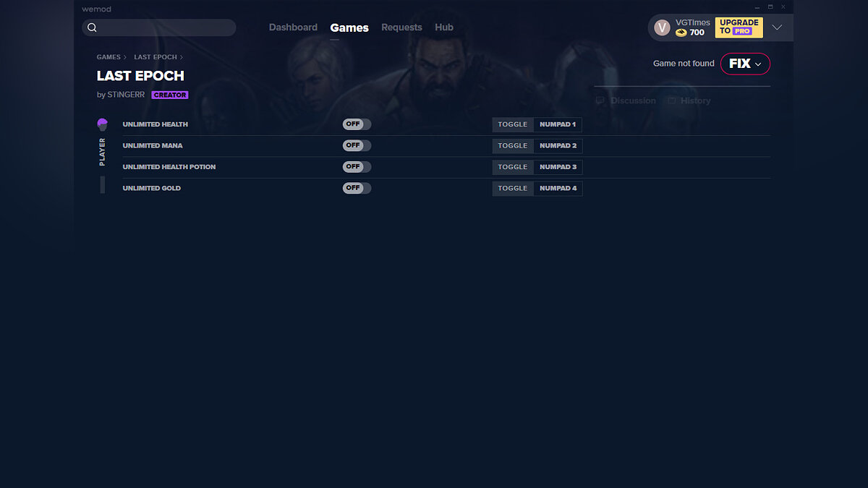Click the purple Player category icon

coord(102,124)
